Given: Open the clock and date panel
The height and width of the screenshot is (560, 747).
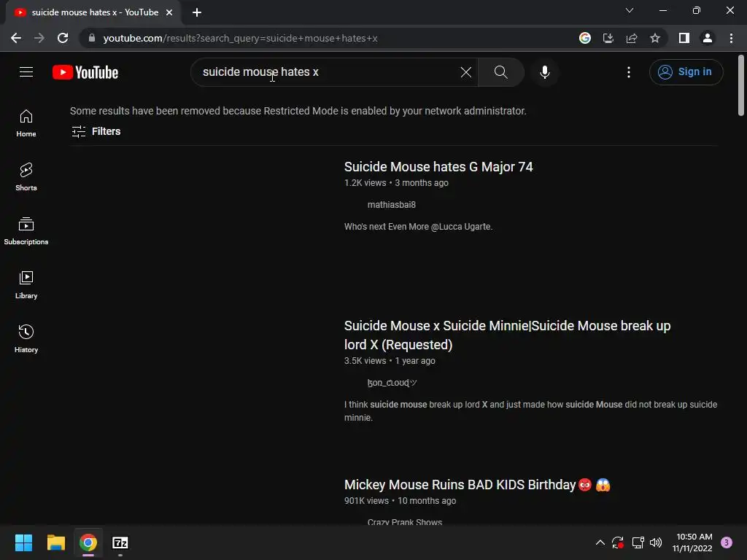Looking at the screenshot, I should (692, 542).
